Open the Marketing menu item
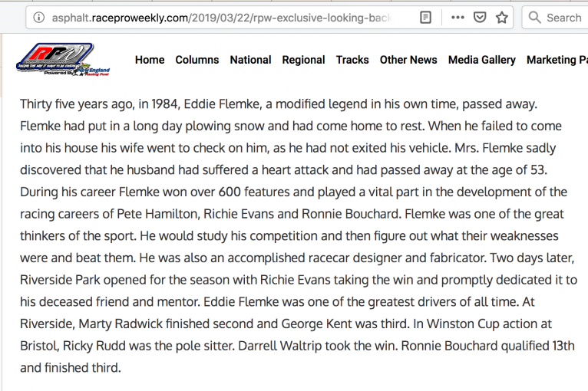This screenshot has width=588, height=391. [x=557, y=60]
